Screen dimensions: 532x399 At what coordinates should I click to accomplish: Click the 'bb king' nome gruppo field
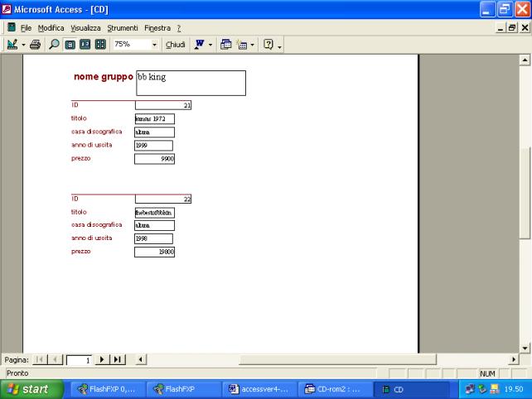coord(191,83)
